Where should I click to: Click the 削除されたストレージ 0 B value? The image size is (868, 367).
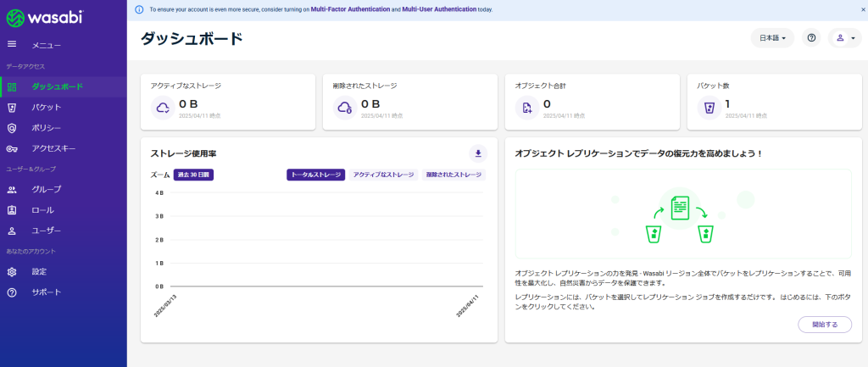(x=371, y=104)
